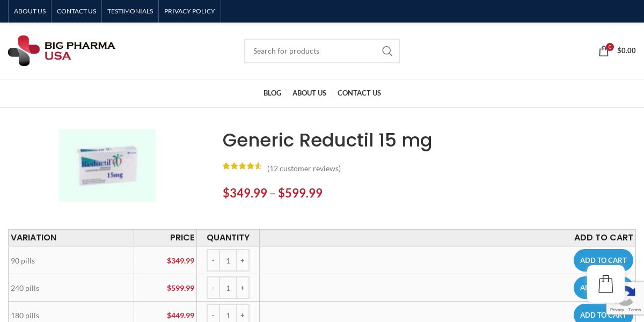Decrease quantity for 90 pills

click(x=213, y=260)
